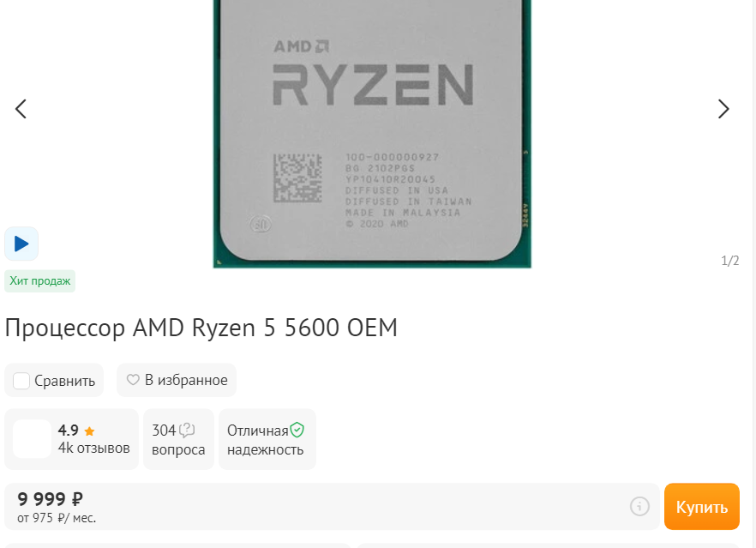Open the price info icon
756x548 pixels.
coord(639,507)
